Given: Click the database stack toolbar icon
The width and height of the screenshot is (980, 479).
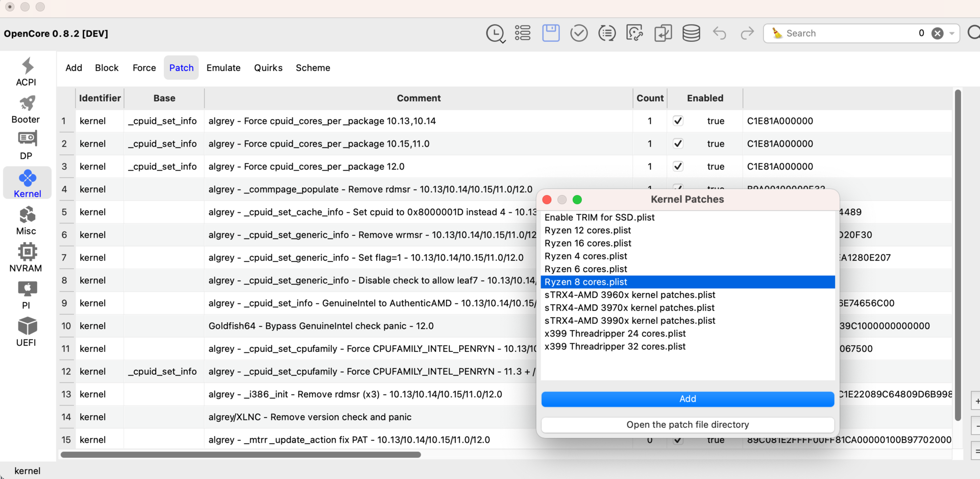Looking at the screenshot, I should 691,33.
